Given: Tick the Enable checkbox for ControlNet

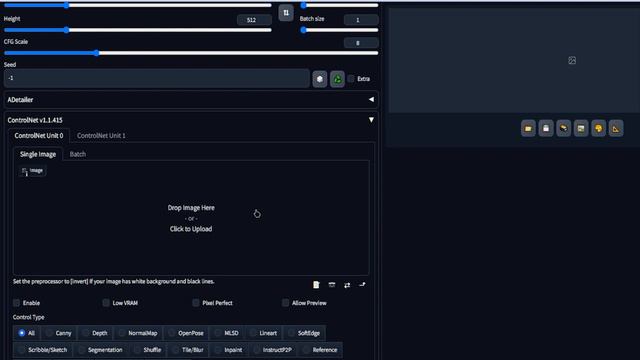Looking at the screenshot, I should tap(16, 303).
